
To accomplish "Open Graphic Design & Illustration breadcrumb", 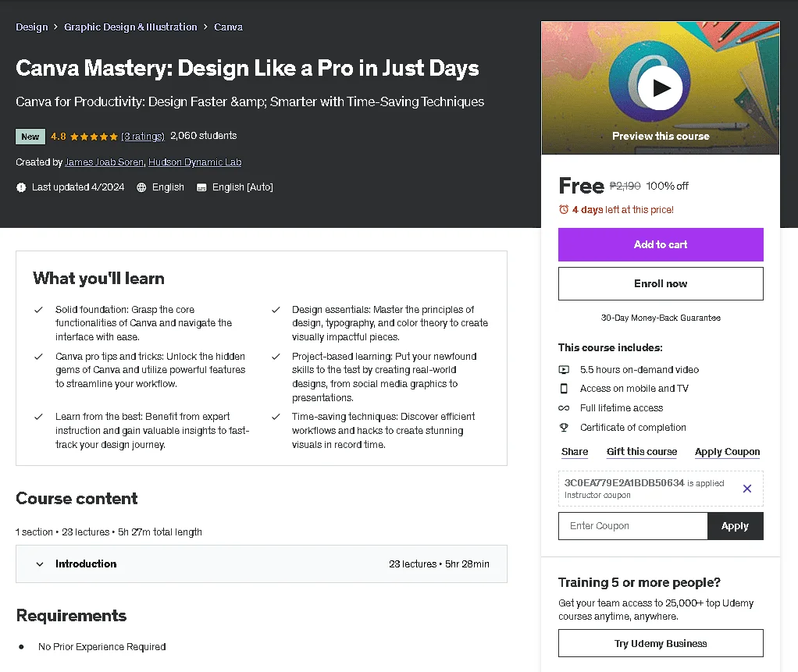I will [x=130, y=27].
